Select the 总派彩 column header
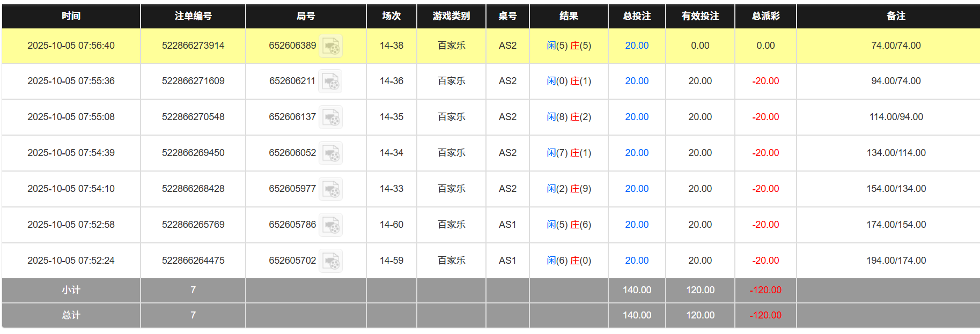 (765, 16)
